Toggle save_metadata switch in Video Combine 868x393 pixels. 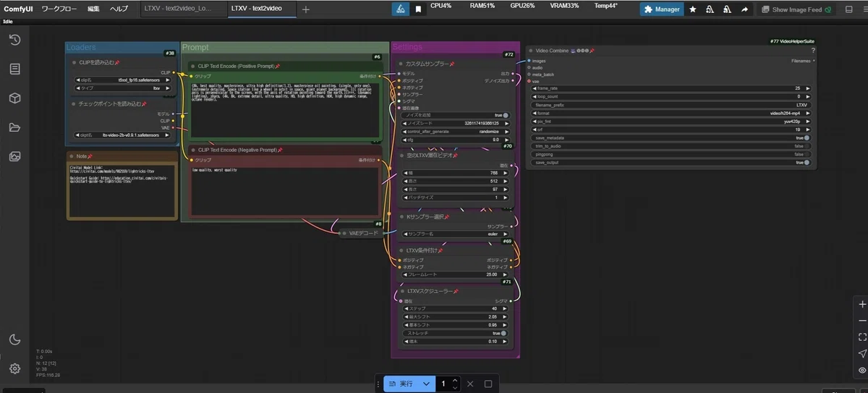(x=807, y=138)
